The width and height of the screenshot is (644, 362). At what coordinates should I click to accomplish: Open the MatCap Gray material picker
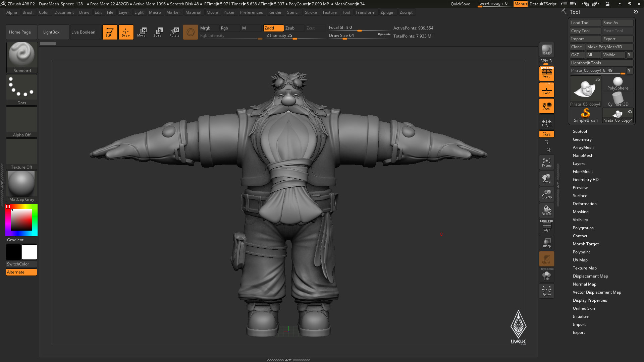tap(22, 186)
